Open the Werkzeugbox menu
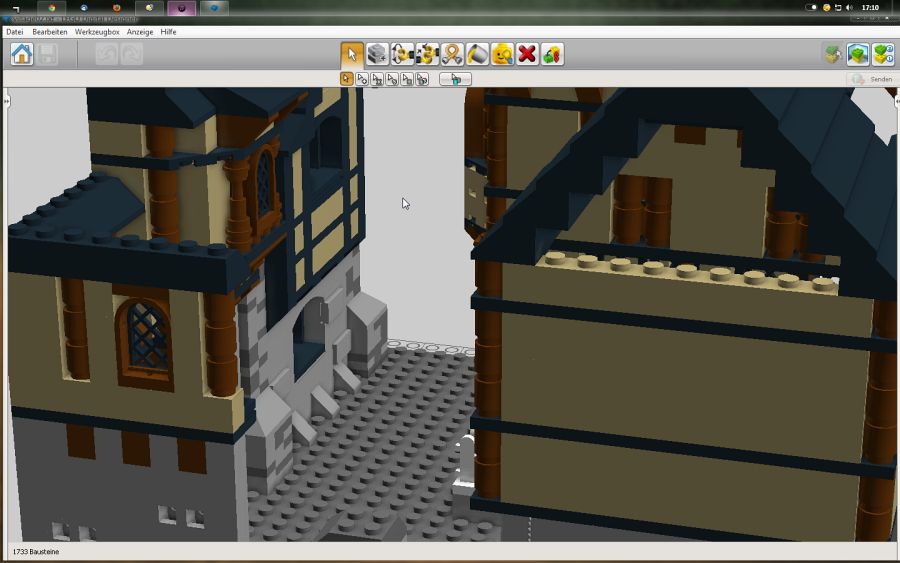900x563 pixels. (97, 32)
